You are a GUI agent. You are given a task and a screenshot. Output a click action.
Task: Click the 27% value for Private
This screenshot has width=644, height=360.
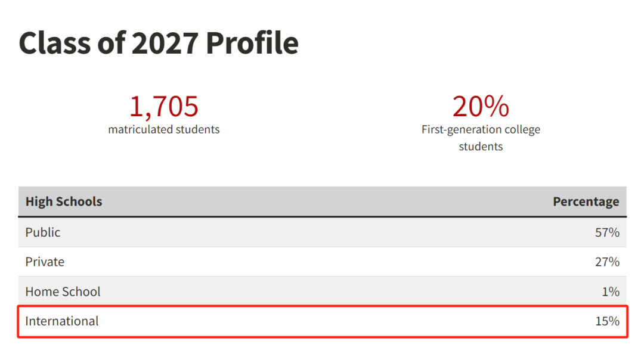pos(607,262)
